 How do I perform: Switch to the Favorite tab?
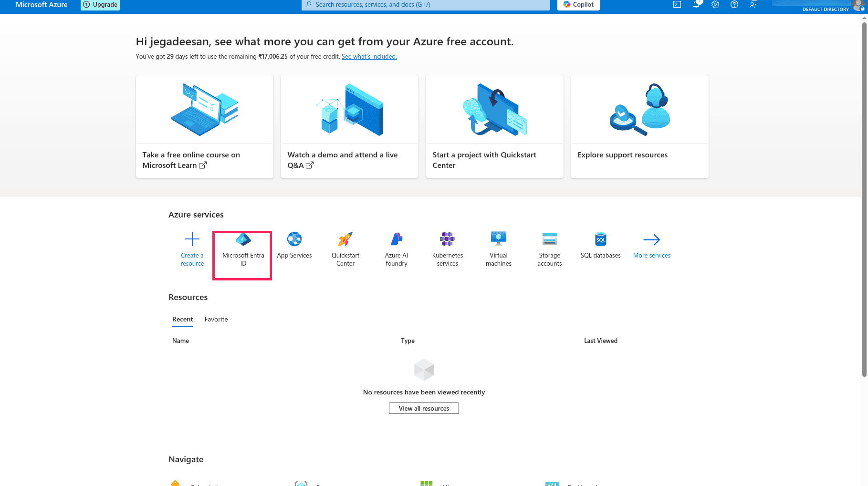pyautogui.click(x=216, y=319)
